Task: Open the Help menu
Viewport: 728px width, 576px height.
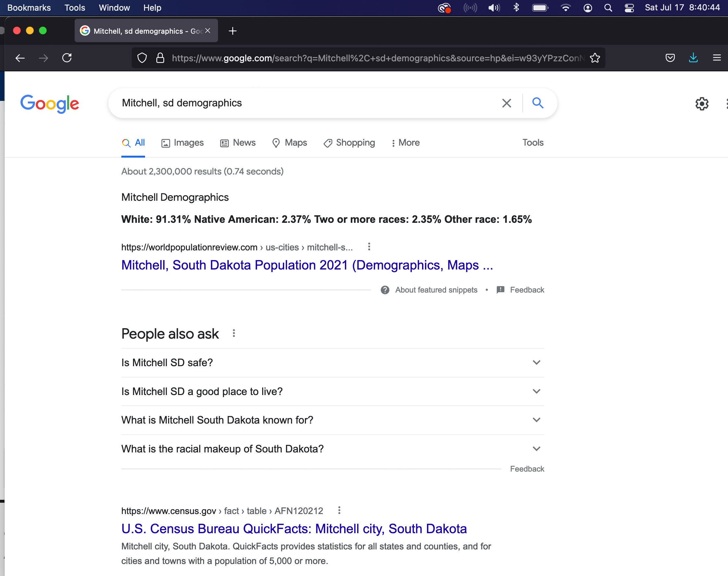Action: point(152,8)
